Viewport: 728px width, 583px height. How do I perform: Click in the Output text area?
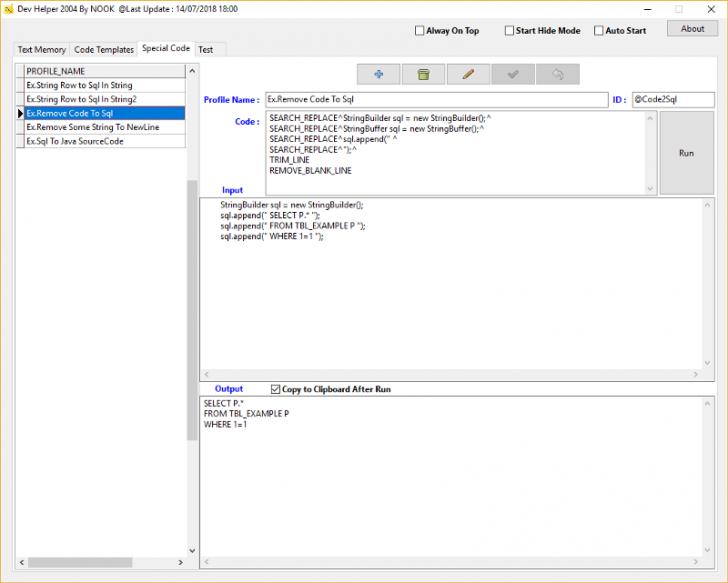pos(450,476)
